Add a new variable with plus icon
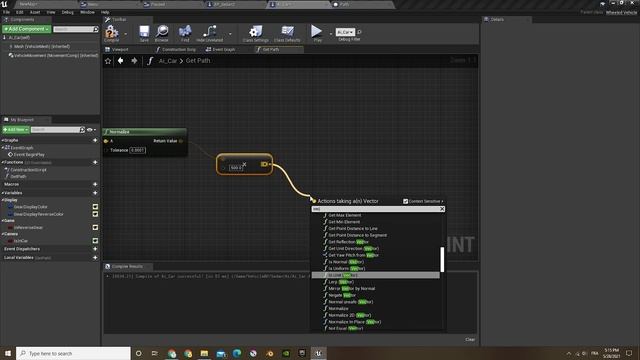Screen dimensions: 640x360 click(x=95, y=193)
